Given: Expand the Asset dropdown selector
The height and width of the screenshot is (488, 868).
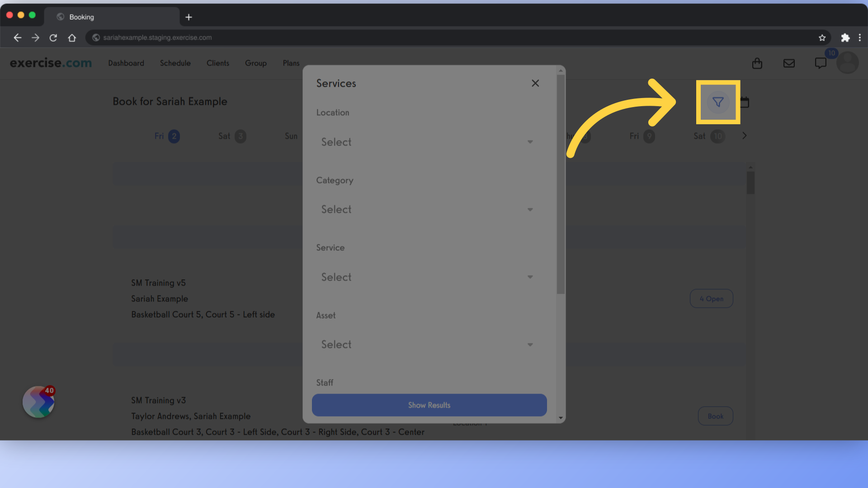Looking at the screenshot, I should [426, 344].
